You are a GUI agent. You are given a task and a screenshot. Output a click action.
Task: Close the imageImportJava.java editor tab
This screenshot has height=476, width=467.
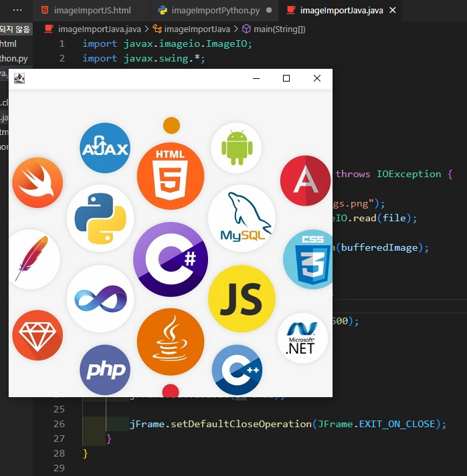pyautogui.click(x=393, y=10)
